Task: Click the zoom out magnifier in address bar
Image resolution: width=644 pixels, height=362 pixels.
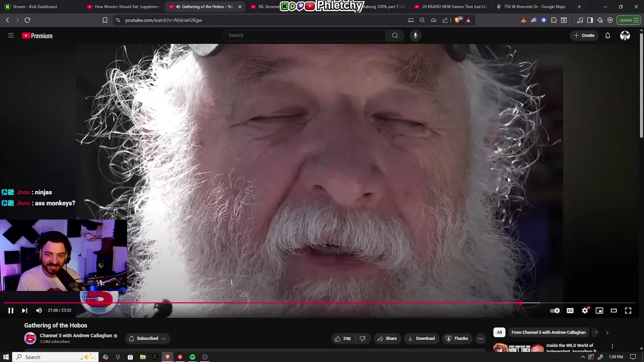Action: (422, 20)
